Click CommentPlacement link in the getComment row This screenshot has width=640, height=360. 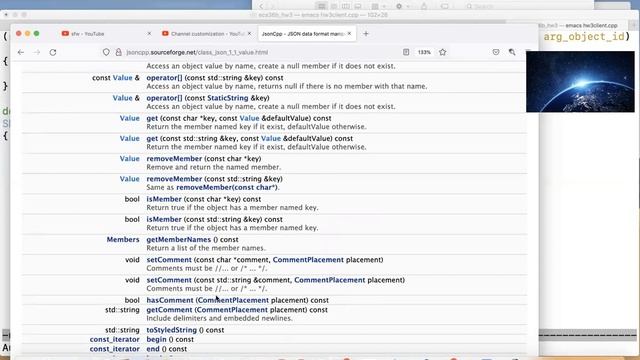232,310
